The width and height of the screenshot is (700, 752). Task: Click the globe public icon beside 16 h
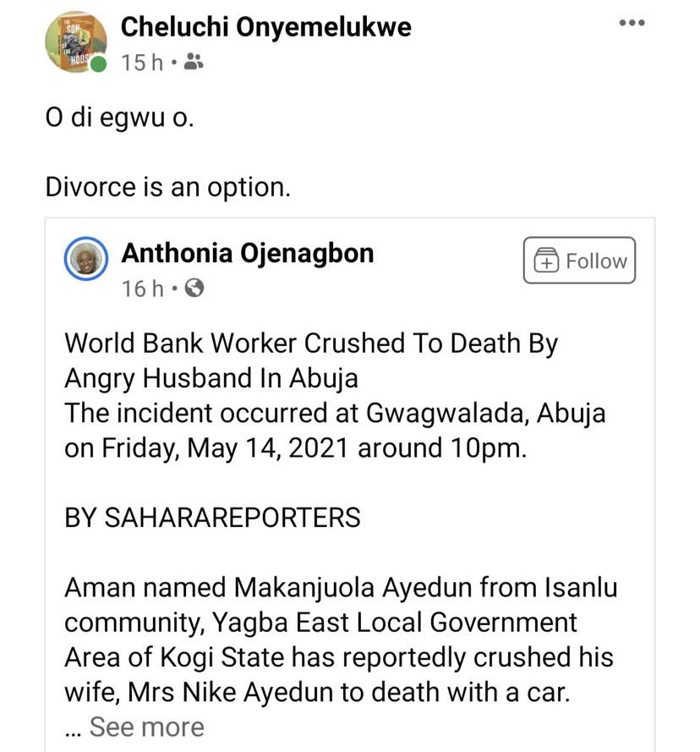(193, 288)
